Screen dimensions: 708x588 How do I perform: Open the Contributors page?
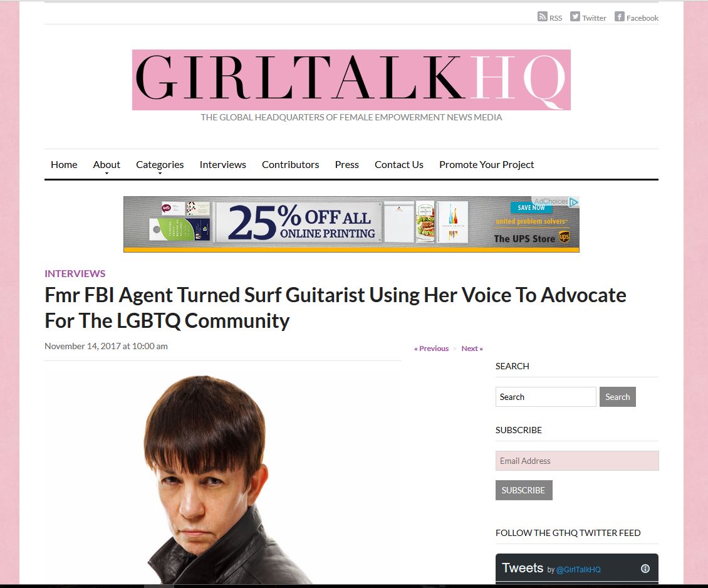(x=290, y=164)
